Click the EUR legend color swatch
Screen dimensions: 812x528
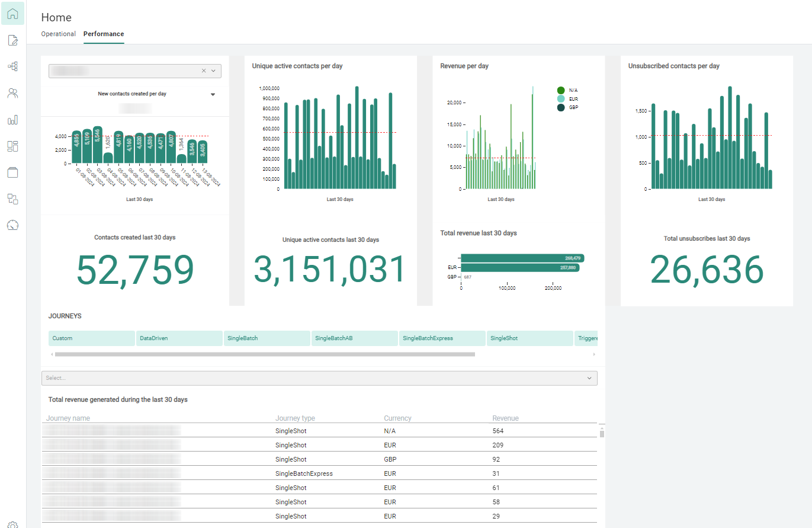pos(561,98)
